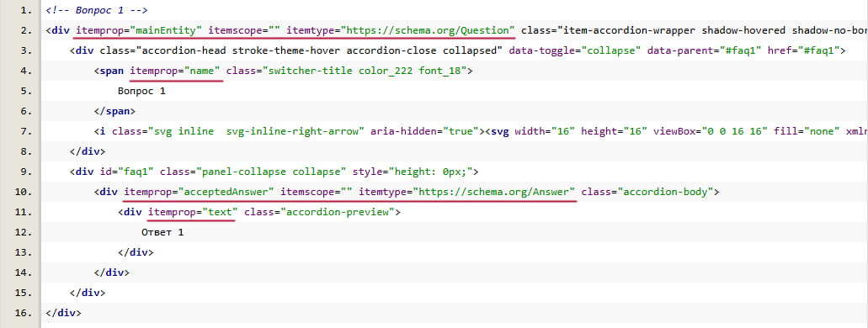Click itemprop="acceptedAnswer" attribute
Screen dimensions: 868x328
[x=200, y=192]
